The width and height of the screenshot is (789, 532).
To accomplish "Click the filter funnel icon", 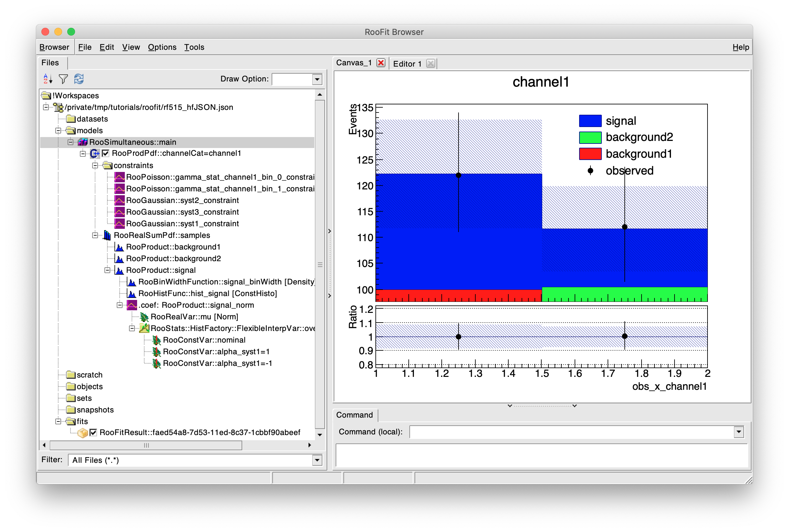I will pos(63,79).
